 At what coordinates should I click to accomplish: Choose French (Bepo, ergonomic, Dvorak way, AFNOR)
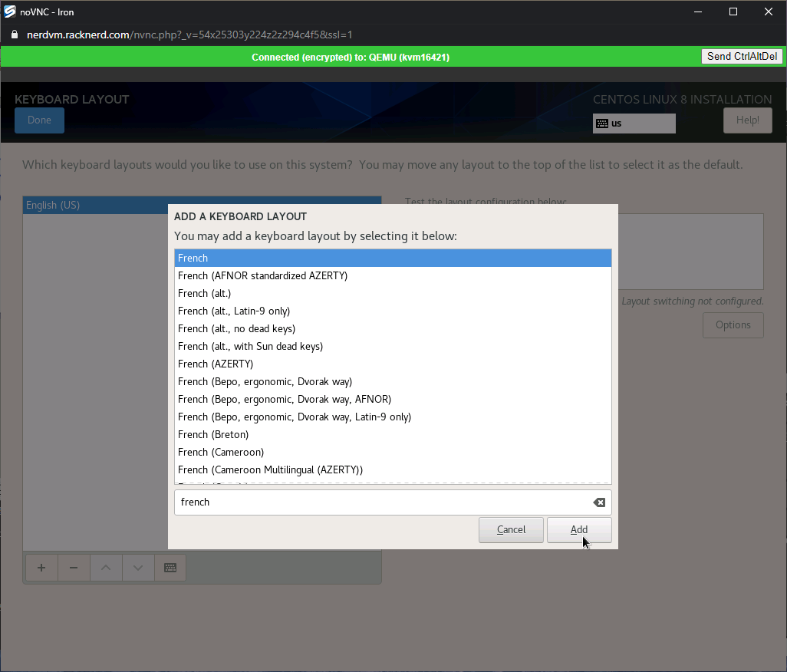[285, 399]
